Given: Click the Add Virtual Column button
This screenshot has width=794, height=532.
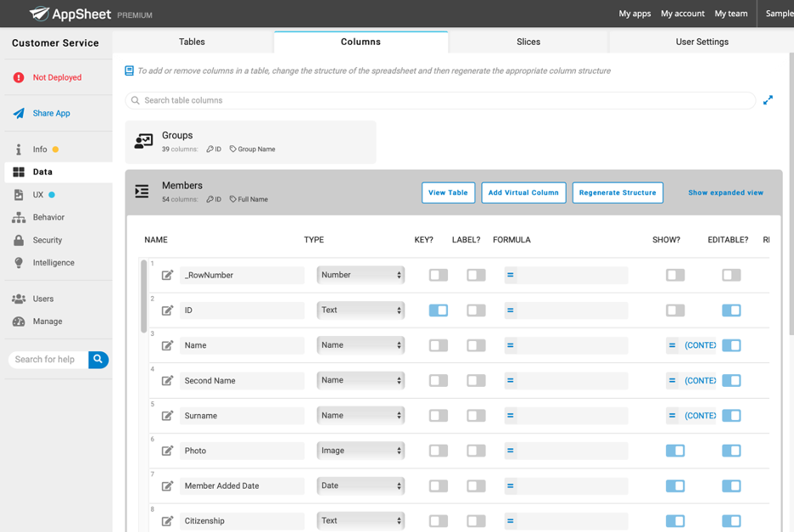Looking at the screenshot, I should [523, 193].
